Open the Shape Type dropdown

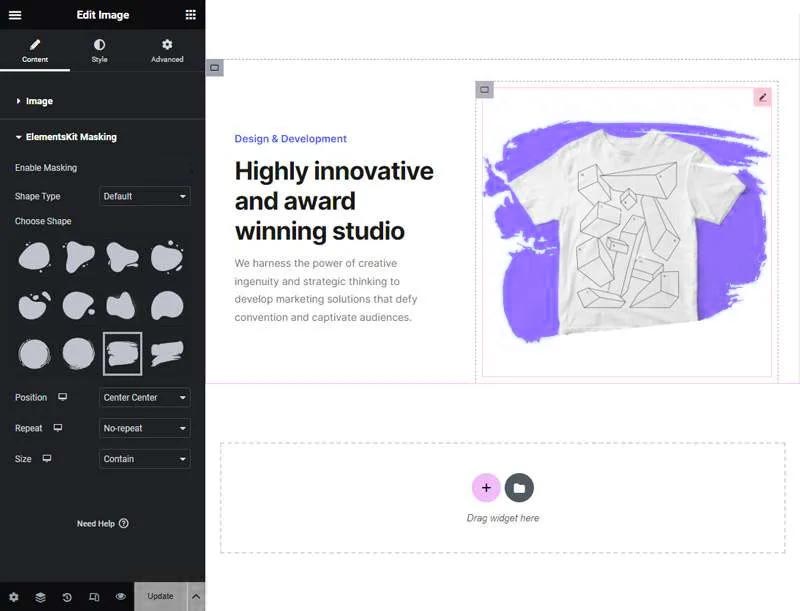coord(145,196)
